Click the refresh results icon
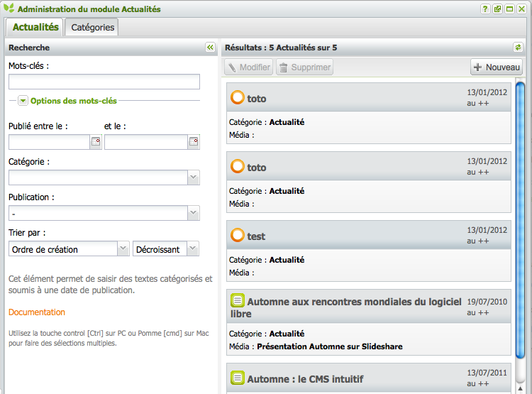Screen dimensions: 532x394 [x=518, y=48]
